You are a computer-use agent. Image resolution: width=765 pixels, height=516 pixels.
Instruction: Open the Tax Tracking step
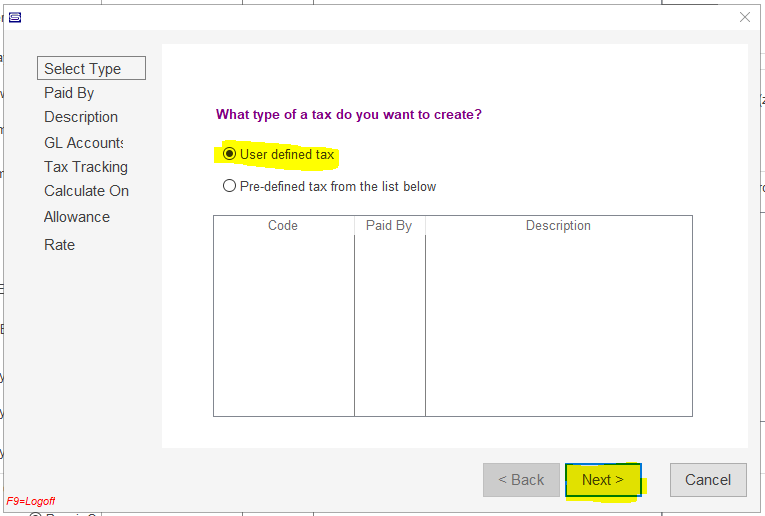86,167
